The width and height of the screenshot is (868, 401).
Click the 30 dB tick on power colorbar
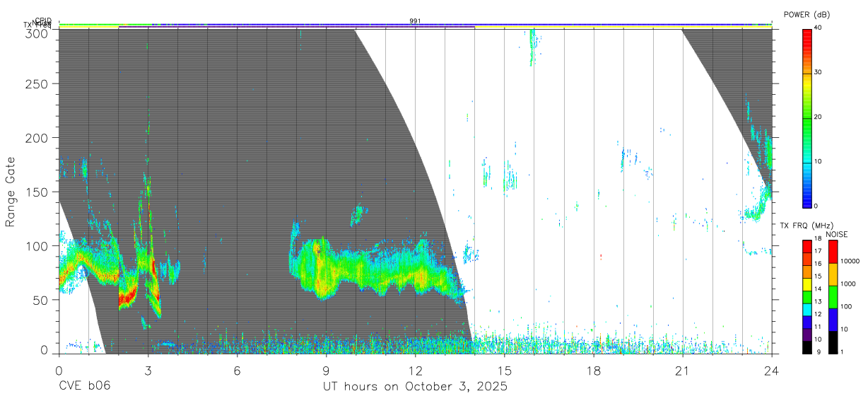[x=817, y=72]
